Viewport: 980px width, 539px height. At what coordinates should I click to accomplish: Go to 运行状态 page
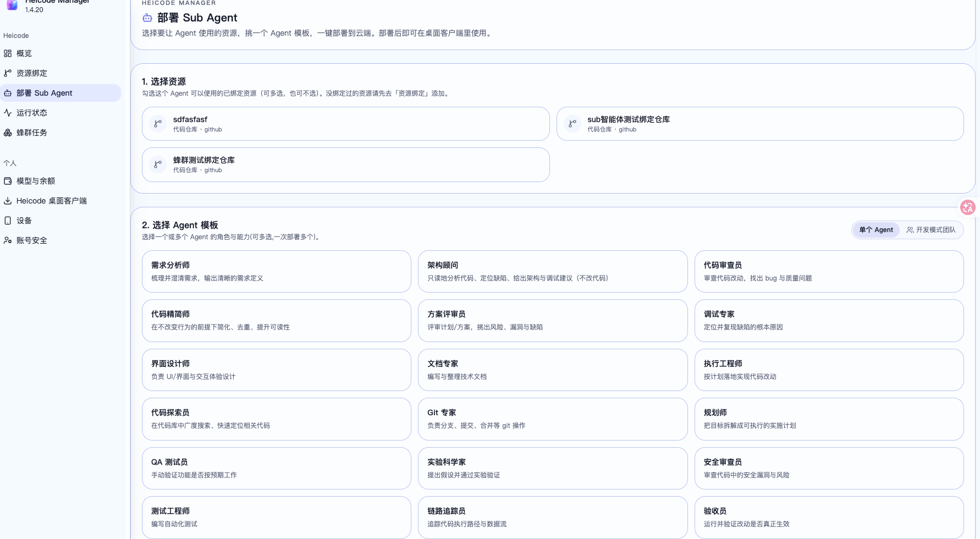60,113
